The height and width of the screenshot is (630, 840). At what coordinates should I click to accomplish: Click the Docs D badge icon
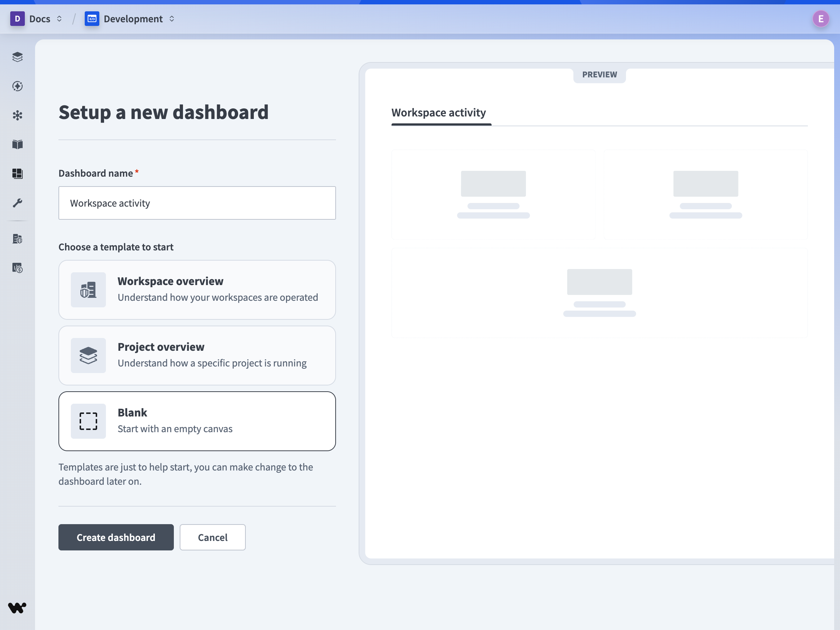[17, 19]
